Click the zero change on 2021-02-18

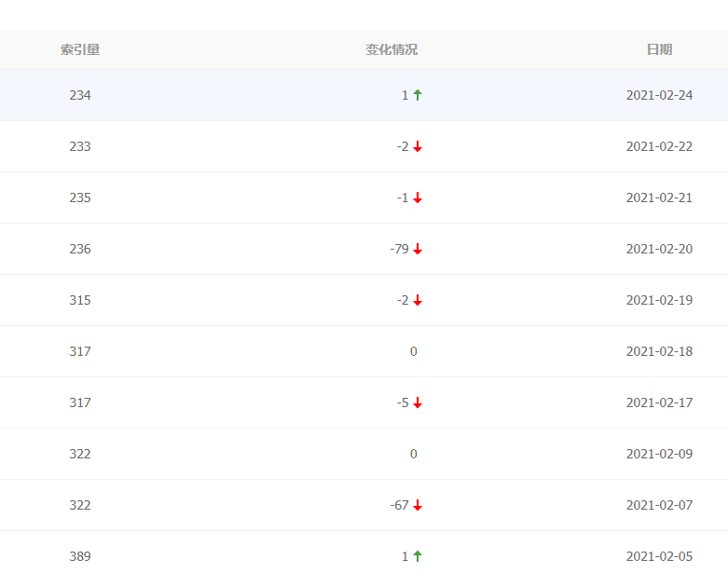click(414, 351)
